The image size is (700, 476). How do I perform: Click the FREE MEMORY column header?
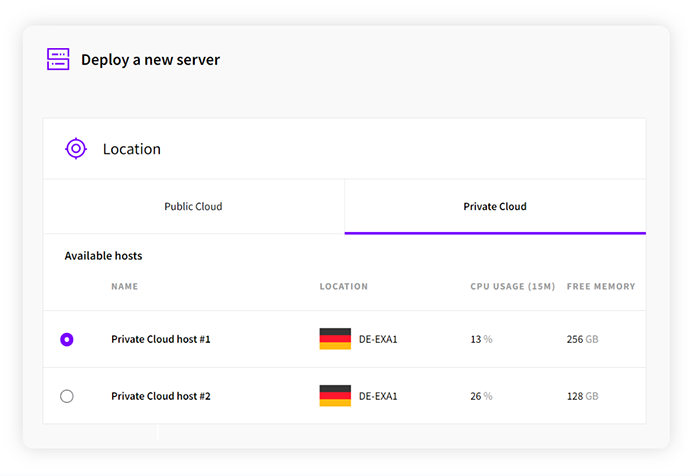point(601,286)
